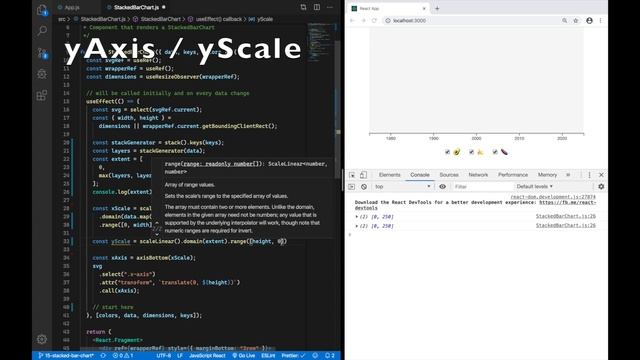Image resolution: width=640 pixels, height=360 pixels.
Task: Open editor More Actions ellipsis menu
Action: 330,7
